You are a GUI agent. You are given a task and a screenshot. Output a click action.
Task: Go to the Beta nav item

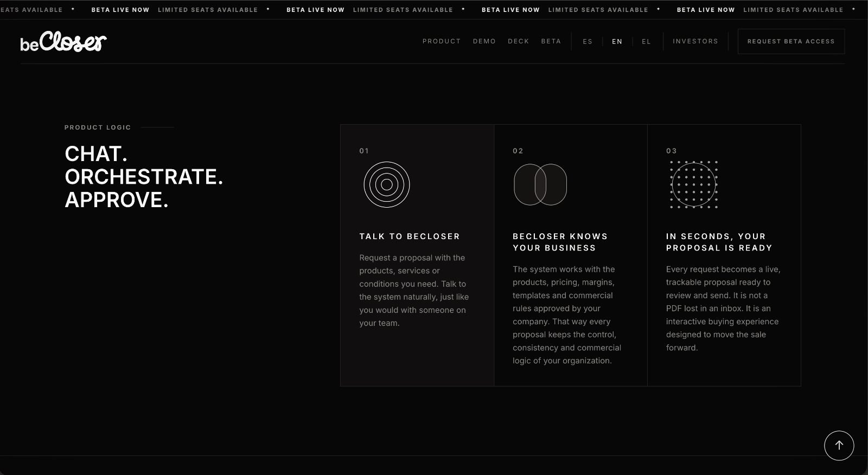click(x=551, y=41)
